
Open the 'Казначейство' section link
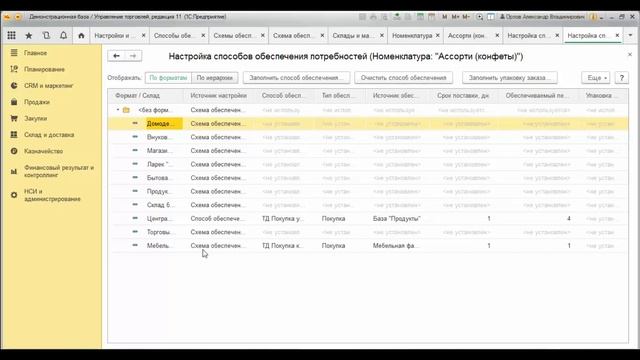click(44, 151)
